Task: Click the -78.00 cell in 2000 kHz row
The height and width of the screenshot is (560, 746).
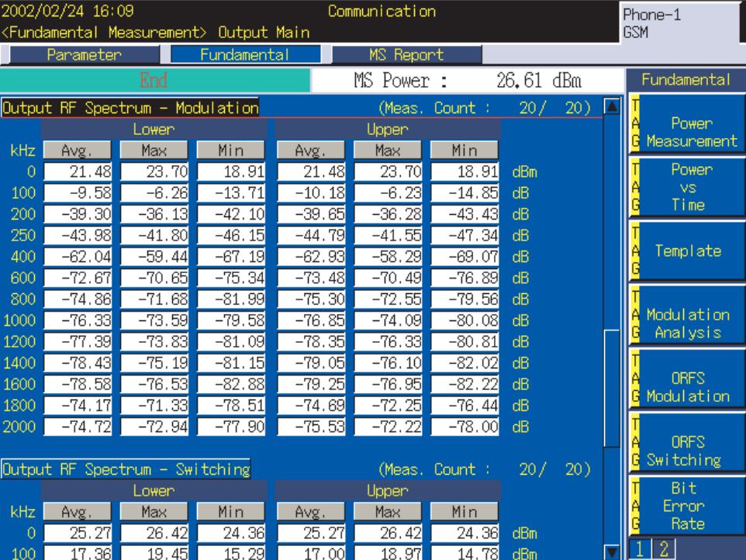Action: tap(465, 427)
